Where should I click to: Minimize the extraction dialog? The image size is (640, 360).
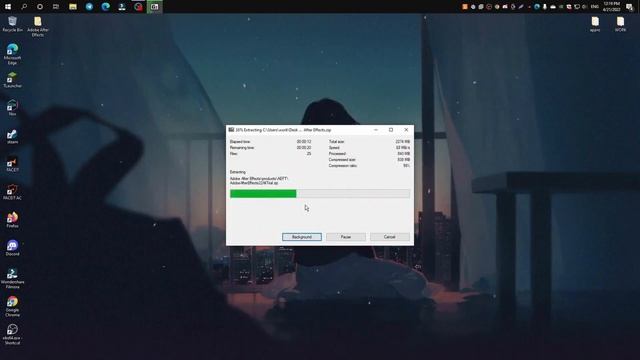click(376, 130)
